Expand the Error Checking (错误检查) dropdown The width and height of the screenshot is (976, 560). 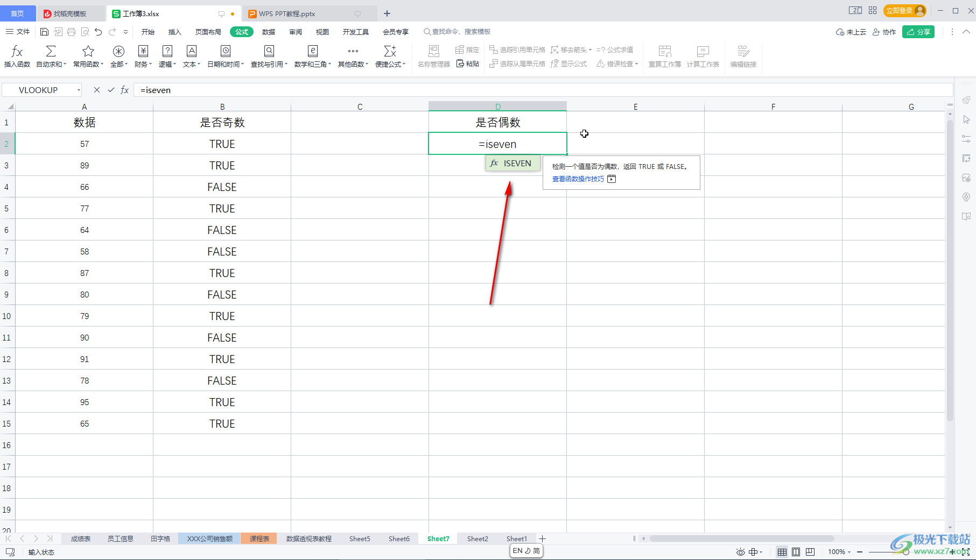637,63
